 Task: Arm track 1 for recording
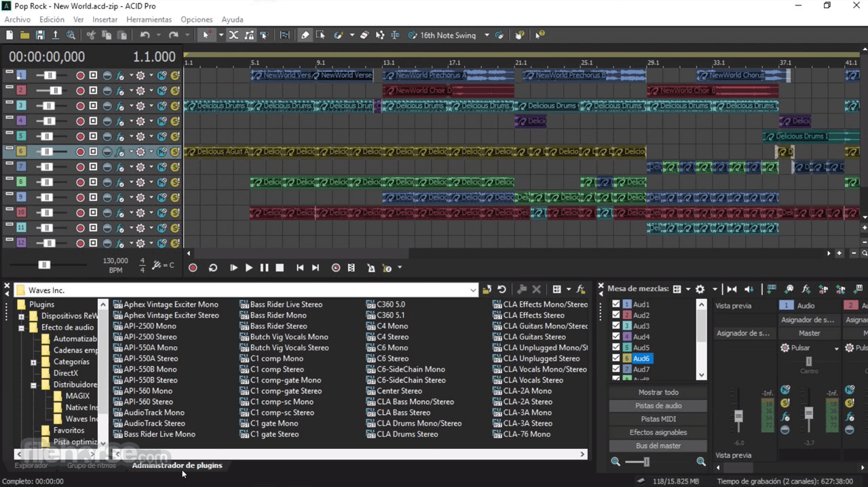click(x=80, y=75)
